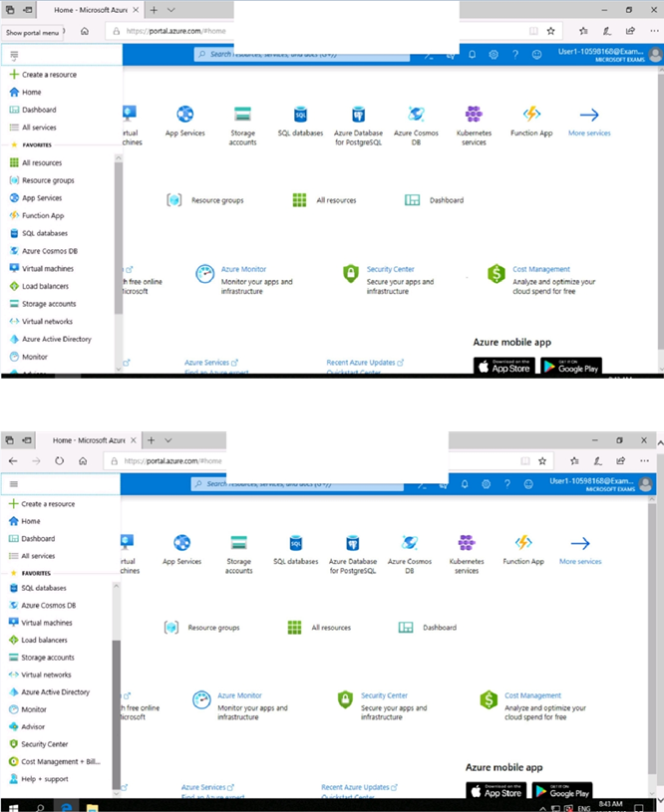664x812 pixels.
Task: Open browser ellipsis menu in upper window
Action: [654, 31]
